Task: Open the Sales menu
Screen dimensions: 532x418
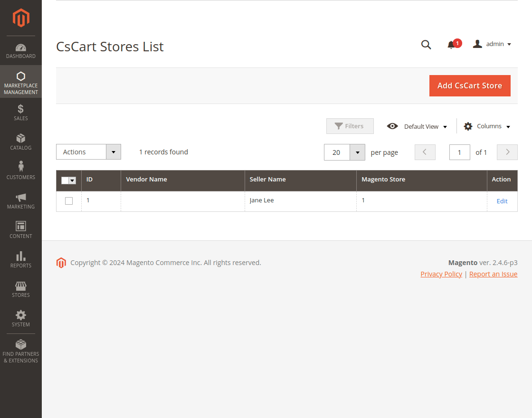Action: 21,113
